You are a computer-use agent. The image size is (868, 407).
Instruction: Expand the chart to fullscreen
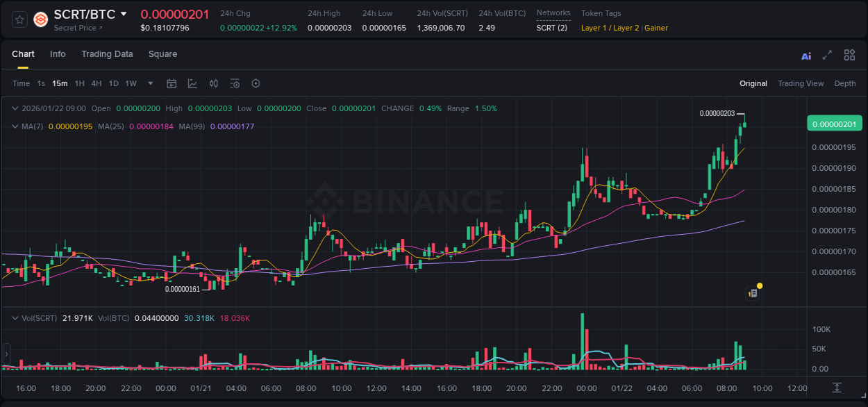[826, 55]
